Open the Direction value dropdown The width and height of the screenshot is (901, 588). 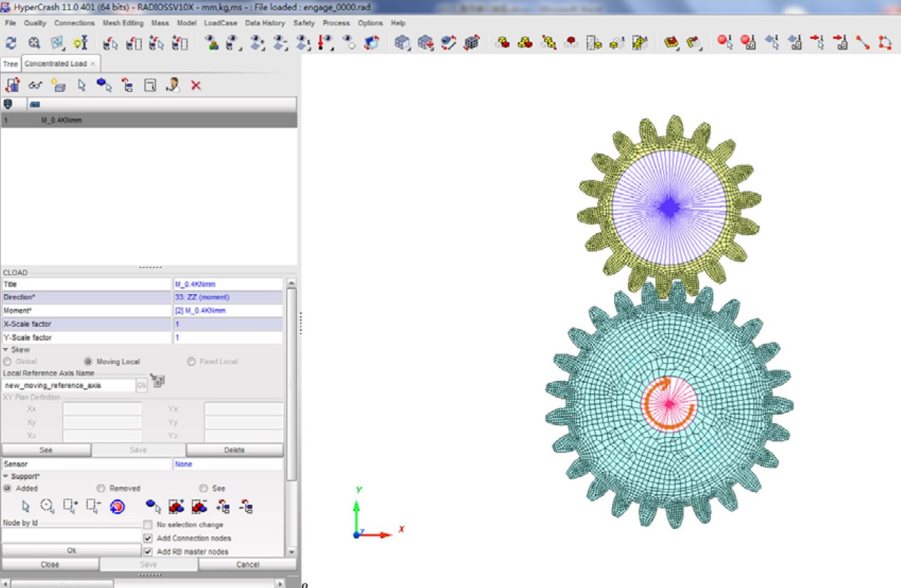(x=228, y=297)
